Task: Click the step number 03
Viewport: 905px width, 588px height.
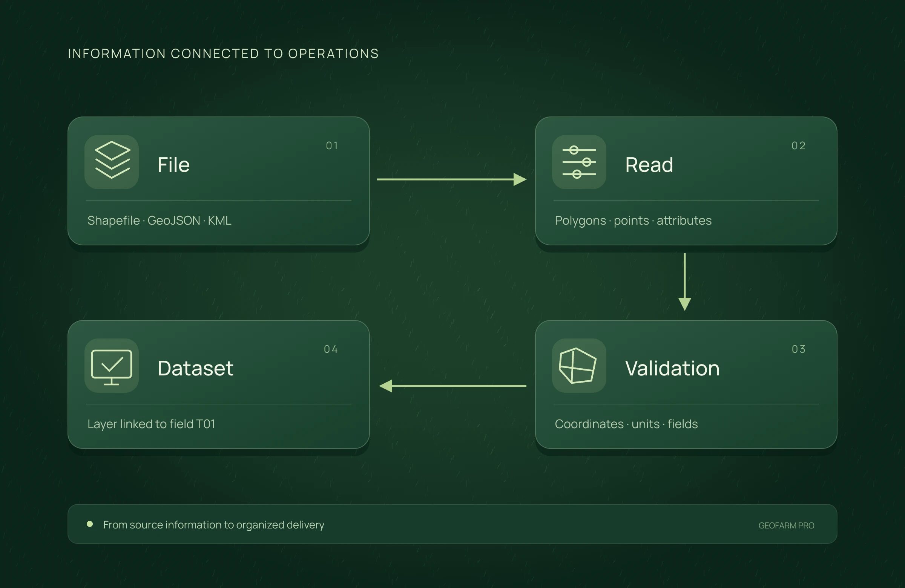Action: click(x=799, y=349)
